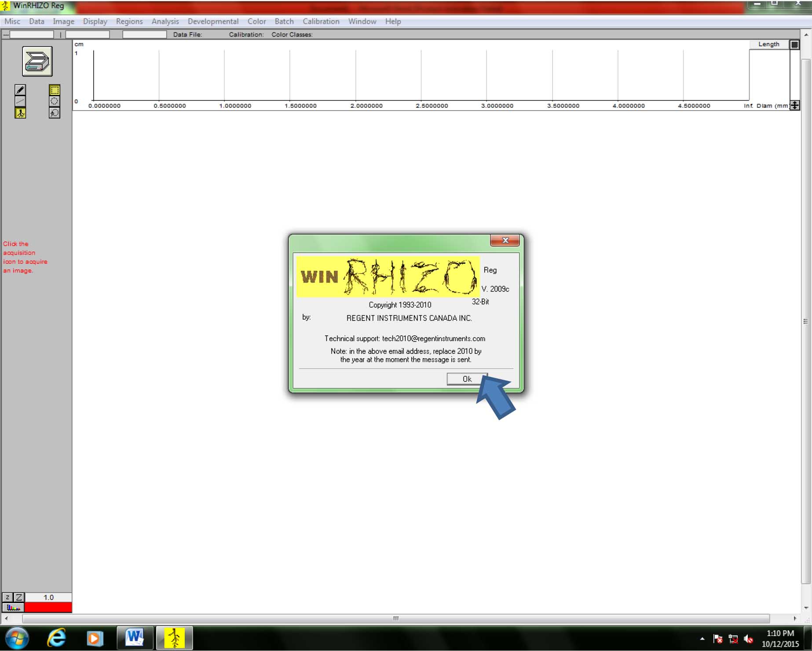Click Ok in the WinRHIZO about dialog
Image resolution: width=812 pixels, height=651 pixels.
pos(467,379)
